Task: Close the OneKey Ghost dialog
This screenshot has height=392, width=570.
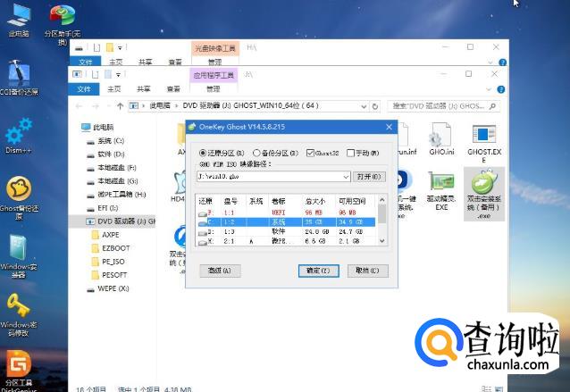Action: tap(389, 127)
